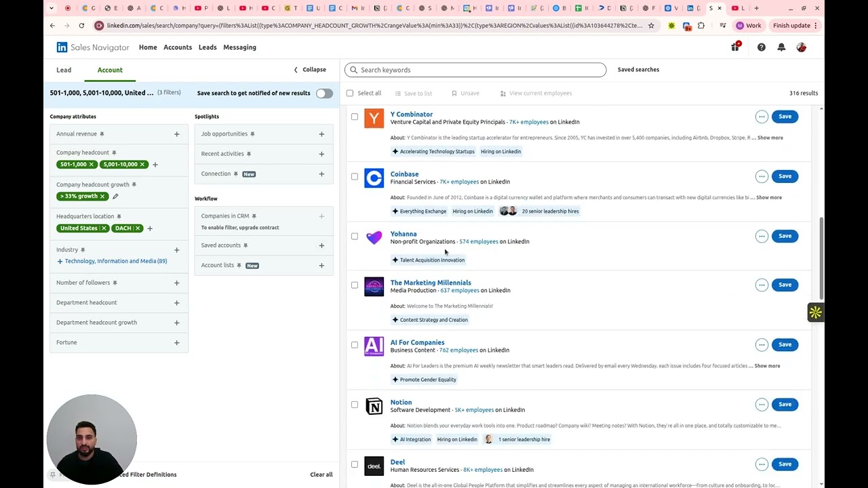The width and height of the screenshot is (868, 488).
Task: Add another company headcount range
Action: pyautogui.click(x=155, y=165)
